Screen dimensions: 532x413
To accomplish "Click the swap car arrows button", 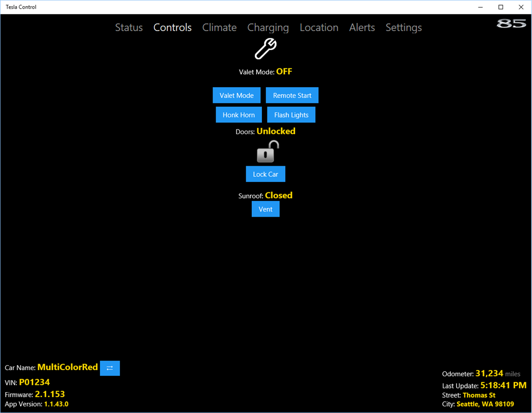I will (x=110, y=368).
